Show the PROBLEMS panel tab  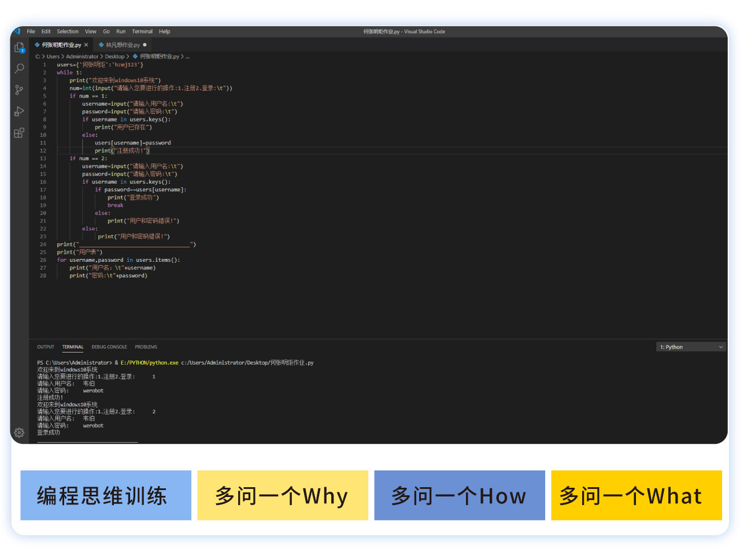coord(146,347)
